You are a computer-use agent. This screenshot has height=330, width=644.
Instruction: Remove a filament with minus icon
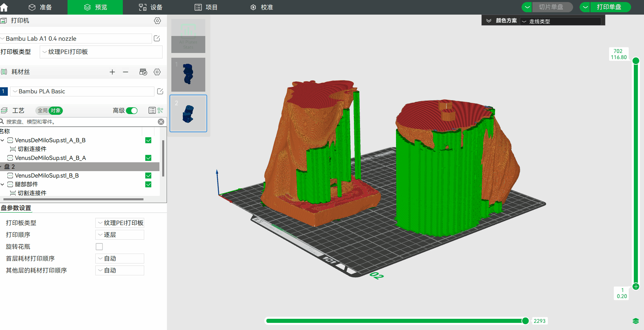tap(126, 72)
